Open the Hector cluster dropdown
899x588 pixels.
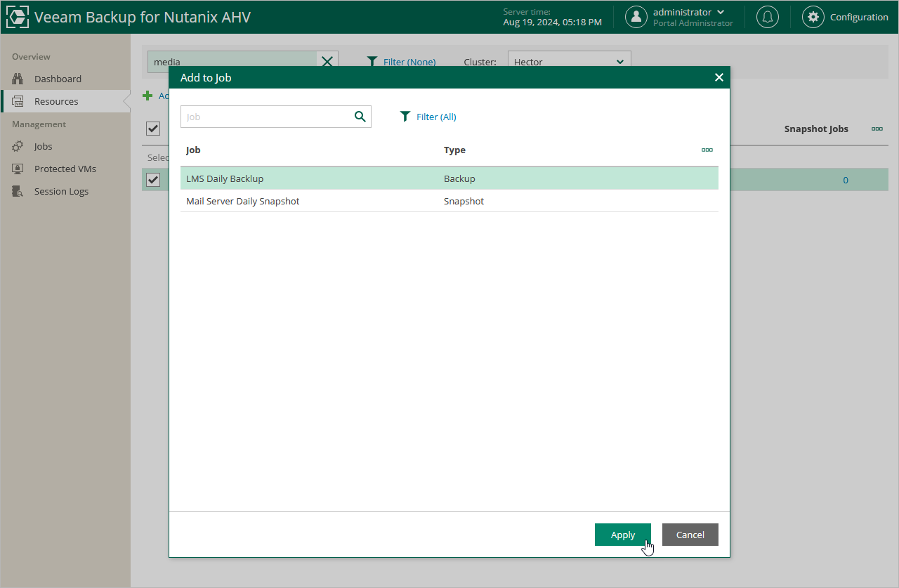pyautogui.click(x=570, y=62)
